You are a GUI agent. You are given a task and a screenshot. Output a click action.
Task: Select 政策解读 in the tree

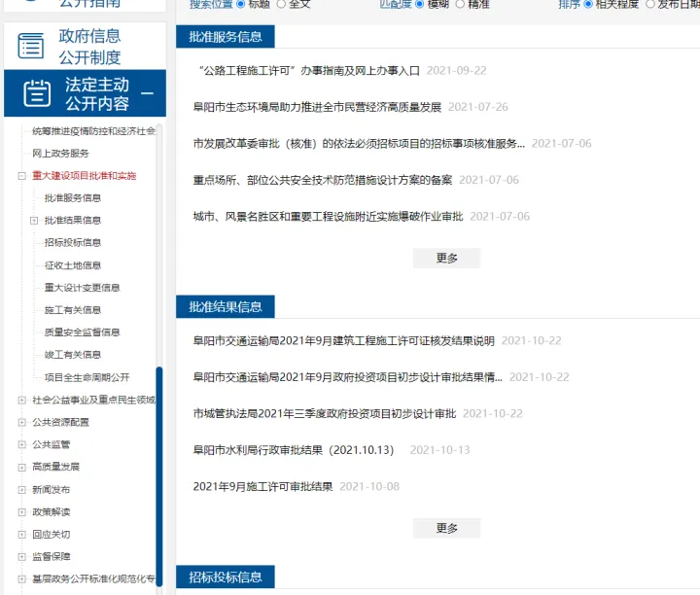pos(51,512)
